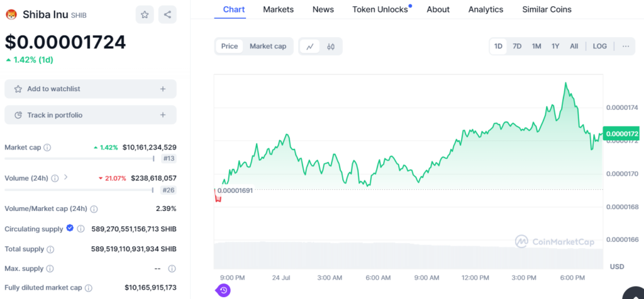Click the 589,270,551,156,713 SHIB circulating supply value
The width and height of the screenshot is (644, 299).
(x=133, y=229)
